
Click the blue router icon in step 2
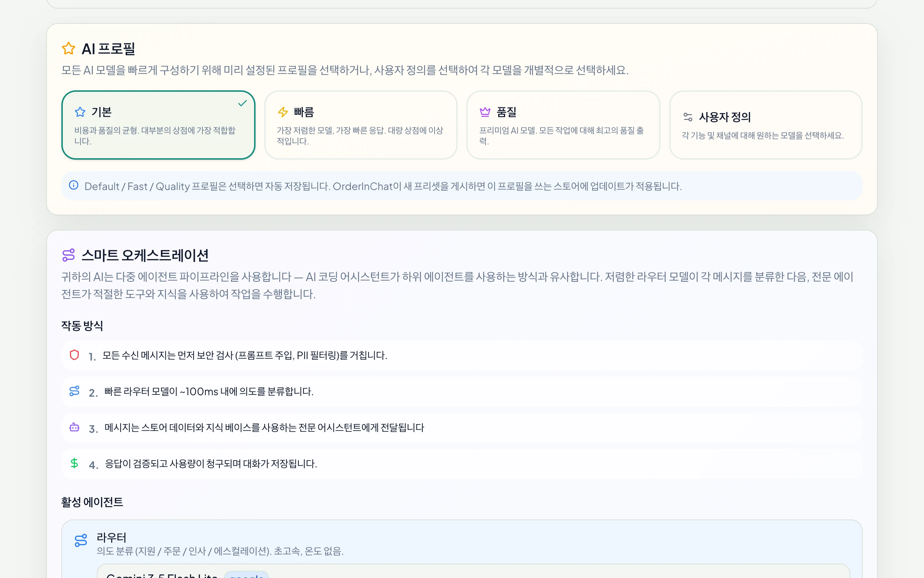click(x=74, y=391)
